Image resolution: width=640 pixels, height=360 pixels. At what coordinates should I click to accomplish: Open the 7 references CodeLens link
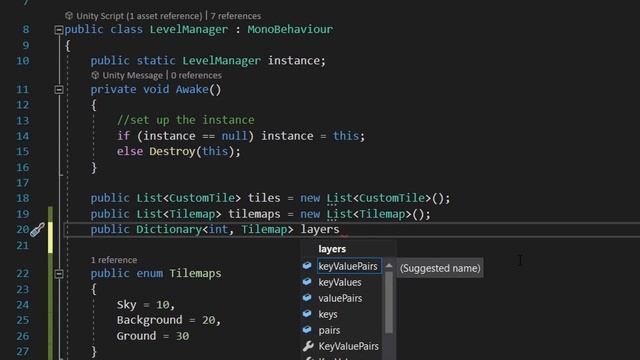(236, 16)
